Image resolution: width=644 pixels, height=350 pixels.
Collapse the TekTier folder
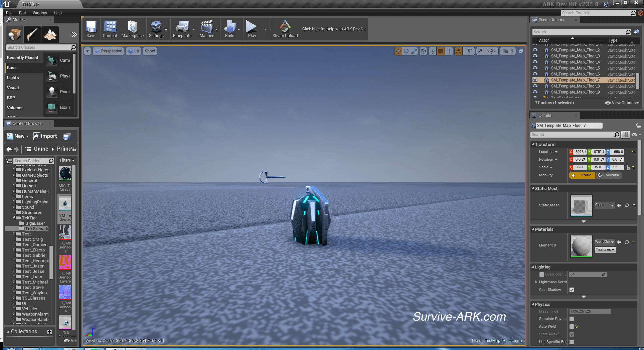[x=14, y=218]
